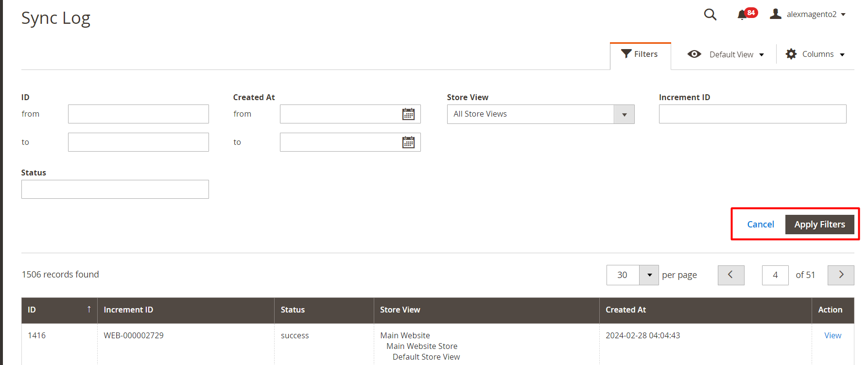Screen dimensions: 868x365
Task: Click the Columns gear icon
Action: click(x=791, y=54)
